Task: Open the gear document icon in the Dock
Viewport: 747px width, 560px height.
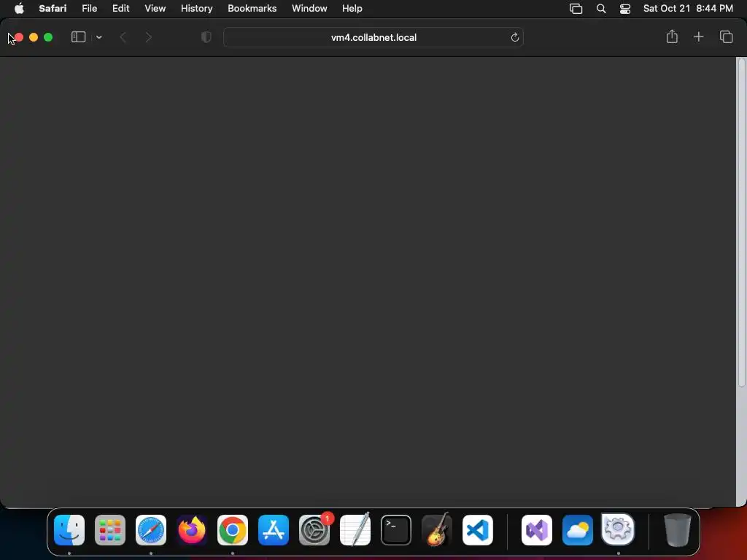Action: tap(618, 529)
